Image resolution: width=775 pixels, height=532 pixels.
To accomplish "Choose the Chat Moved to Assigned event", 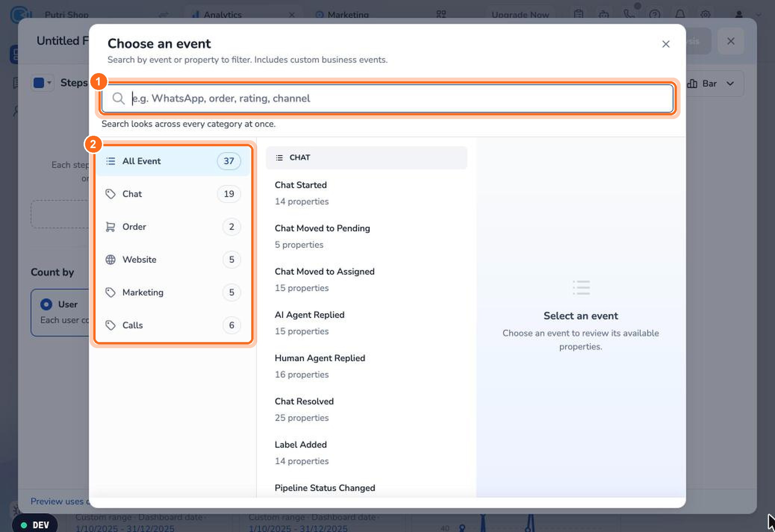I will 366,280.
